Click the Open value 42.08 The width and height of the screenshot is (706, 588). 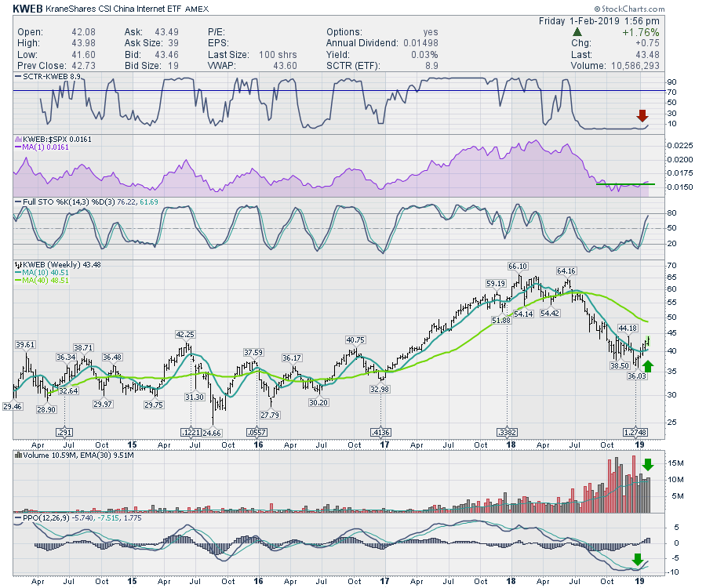tap(83, 32)
